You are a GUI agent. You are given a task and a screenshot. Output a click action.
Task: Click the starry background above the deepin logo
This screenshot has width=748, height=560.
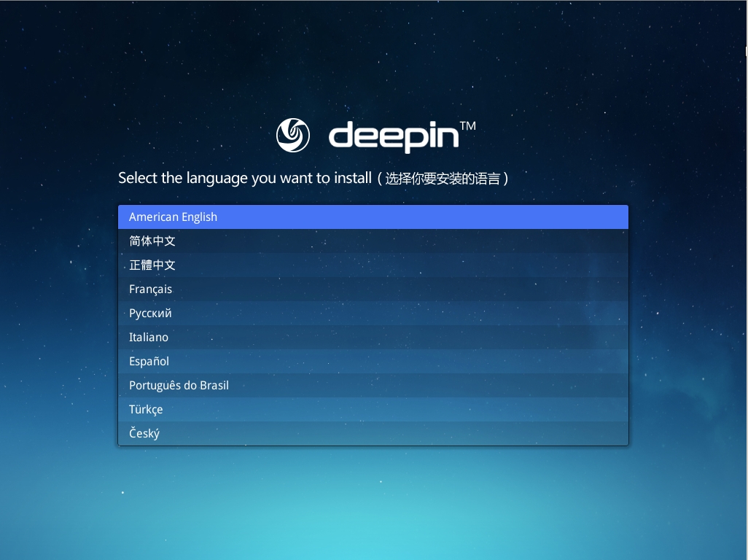pos(373,58)
